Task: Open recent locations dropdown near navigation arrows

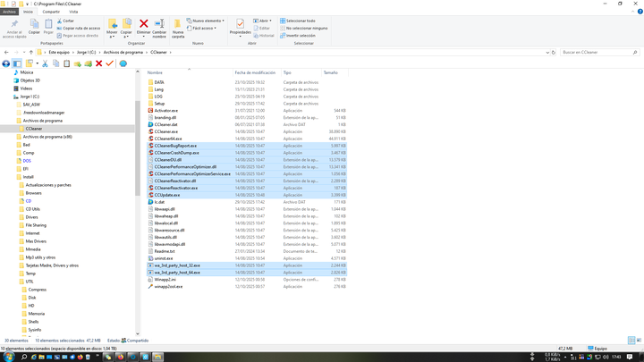Action: point(24,52)
